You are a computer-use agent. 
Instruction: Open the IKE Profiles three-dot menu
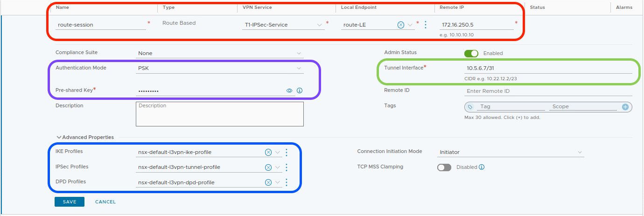[x=287, y=152]
